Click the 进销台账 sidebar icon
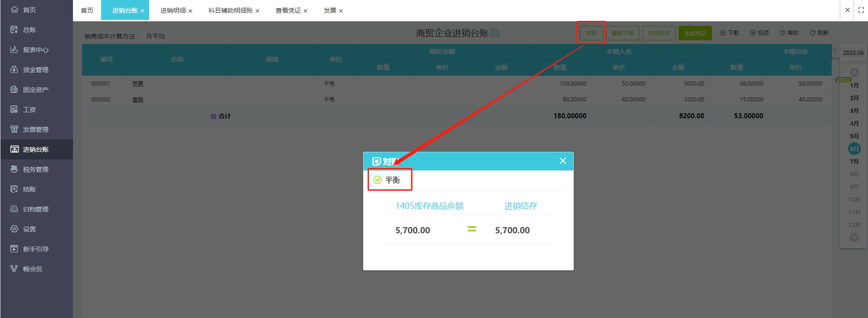Image resolution: width=868 pixels, height=318 pixels. (x=15, y=149)
